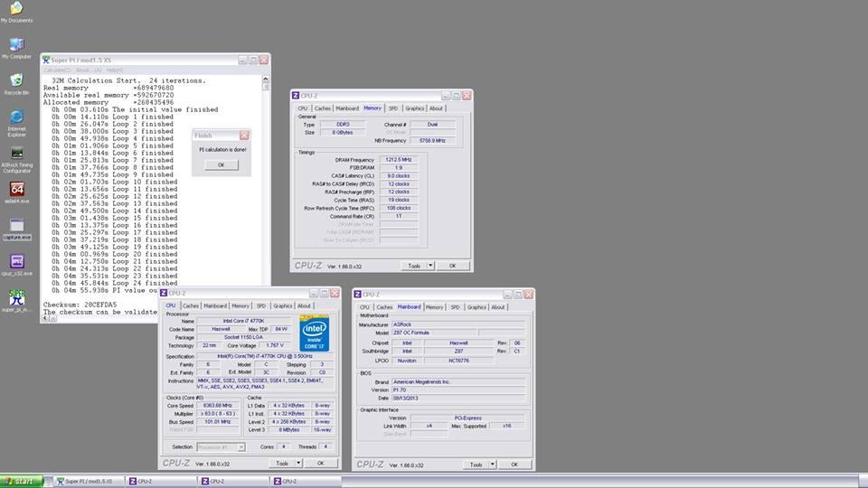Screen dimensions: 868x488
Task: Open the SPD tab in the CPU-Z processor window
Action: coord(260,306)
